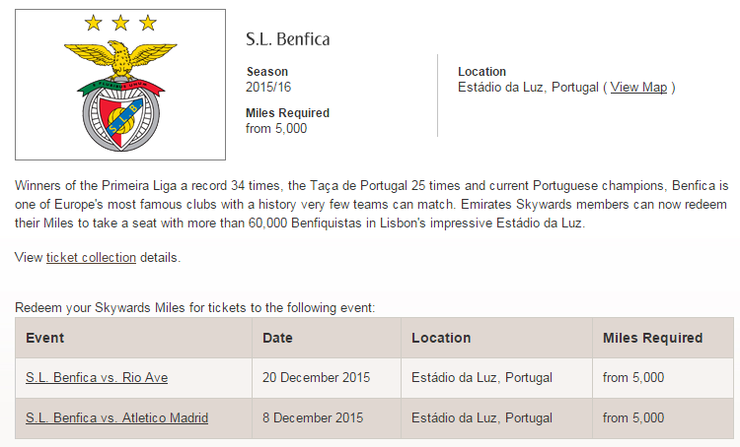Click the Date column header
The image size is (740, 447).
click(x=277, y=338)
